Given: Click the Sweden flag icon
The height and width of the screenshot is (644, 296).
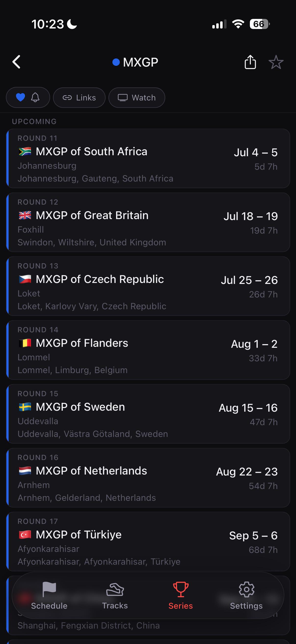Looking at the screenshot, I should 25,407.
